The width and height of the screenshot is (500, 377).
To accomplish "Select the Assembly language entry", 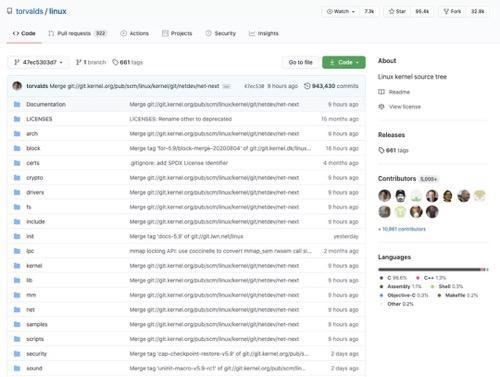I will 401,286.
